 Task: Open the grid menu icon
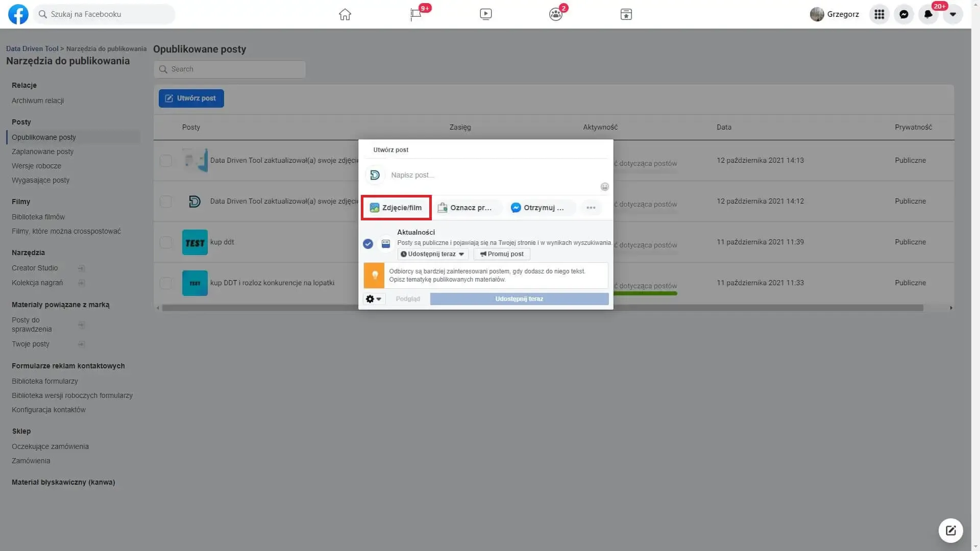coord(879,14)
